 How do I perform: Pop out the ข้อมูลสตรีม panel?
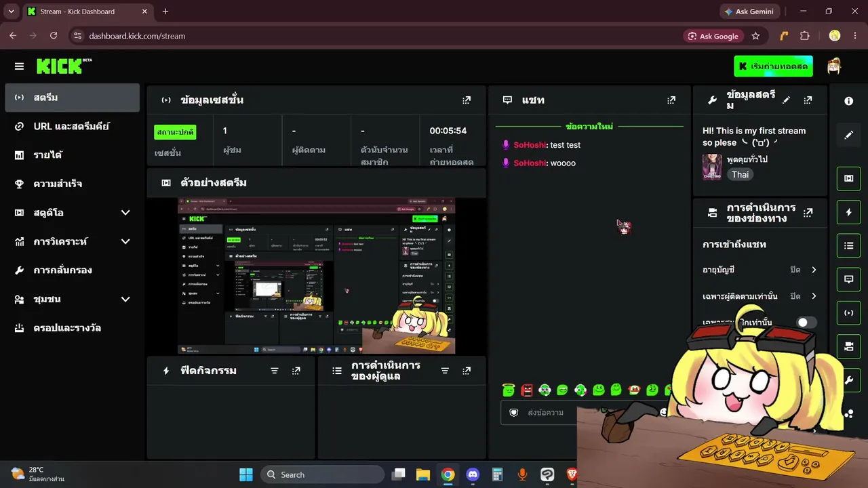click(x=808, y=100)
